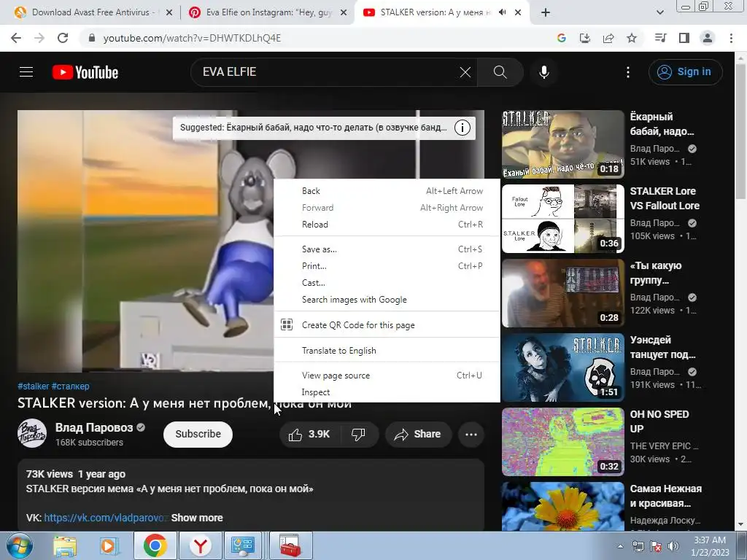Open Влад Паровоз channel avatar
This screenshot has width=747, height=560.
(x=32, y=433)
